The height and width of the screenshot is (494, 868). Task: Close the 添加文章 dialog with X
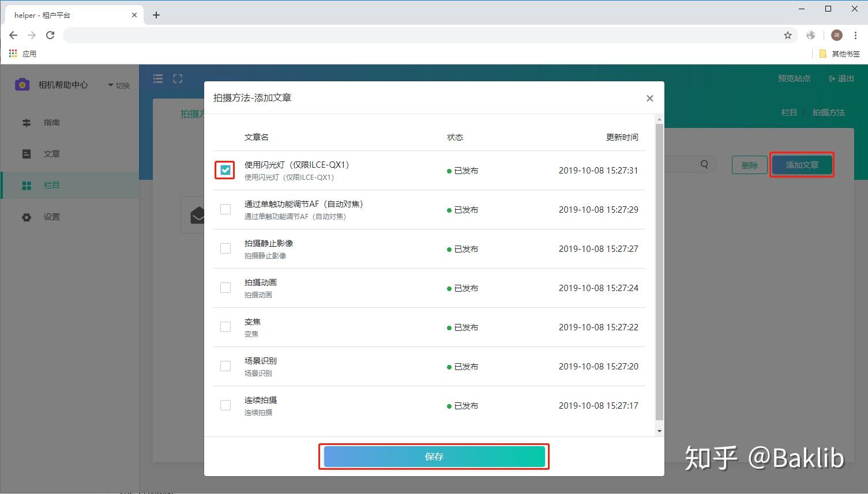[x=650, y=98]
